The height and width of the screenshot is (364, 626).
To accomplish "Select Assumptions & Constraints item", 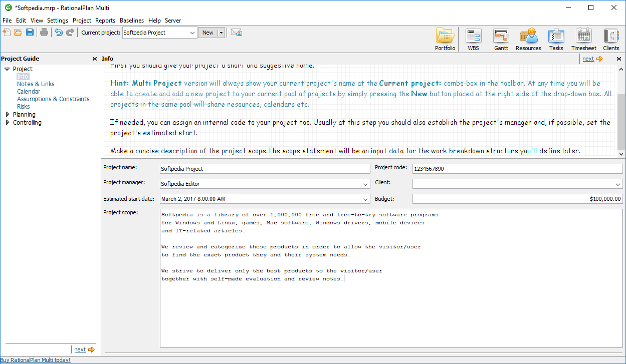I will pyautogui.click(x=53, y=99).
